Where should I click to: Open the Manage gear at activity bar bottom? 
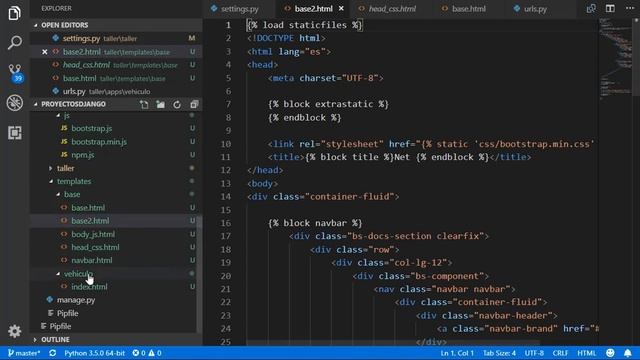(x=14, y=331)
